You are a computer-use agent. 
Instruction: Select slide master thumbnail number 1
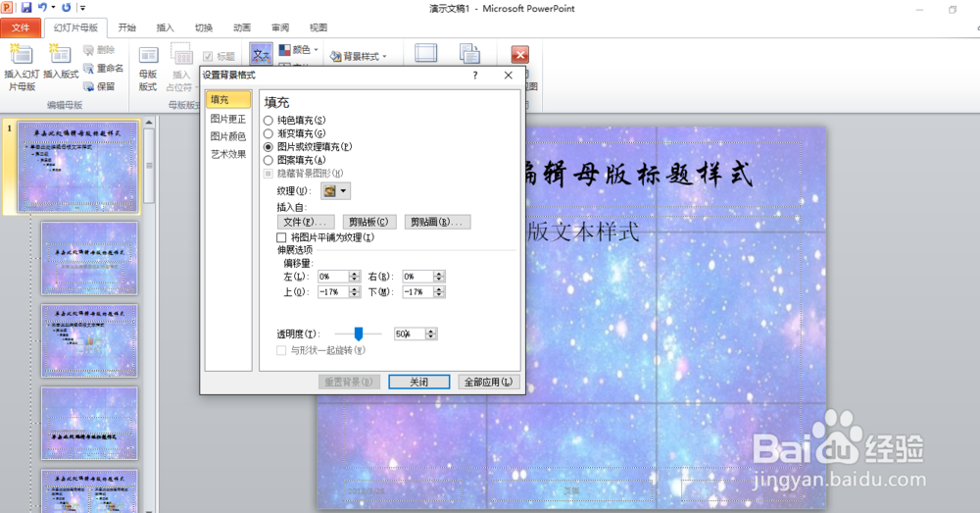(x=78, y=167)
